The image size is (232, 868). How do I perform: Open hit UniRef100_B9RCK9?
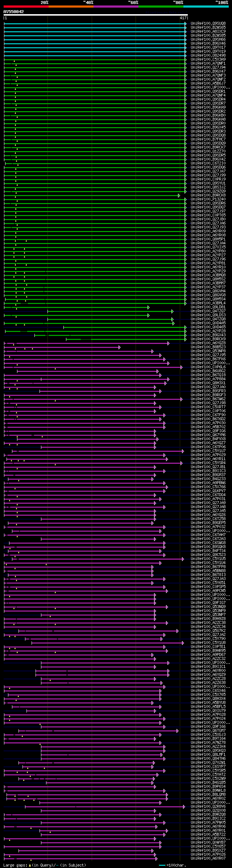coord(208,339)
